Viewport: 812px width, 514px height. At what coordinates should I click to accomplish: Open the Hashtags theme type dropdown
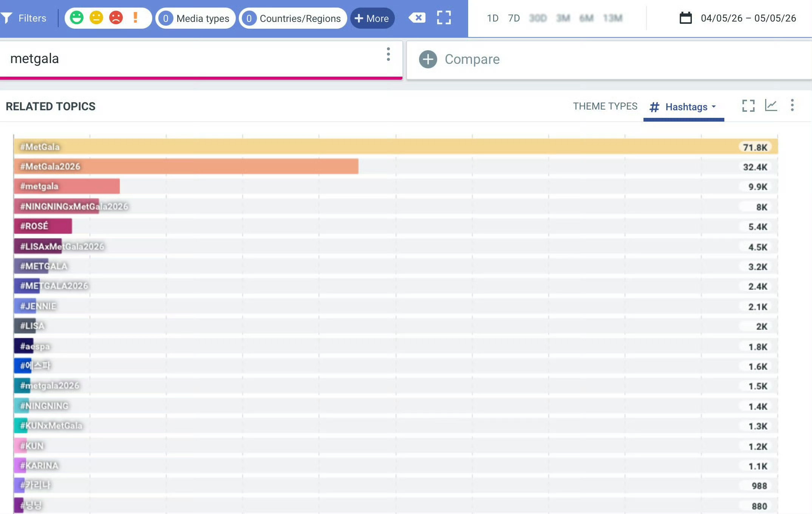coord(684,107)
